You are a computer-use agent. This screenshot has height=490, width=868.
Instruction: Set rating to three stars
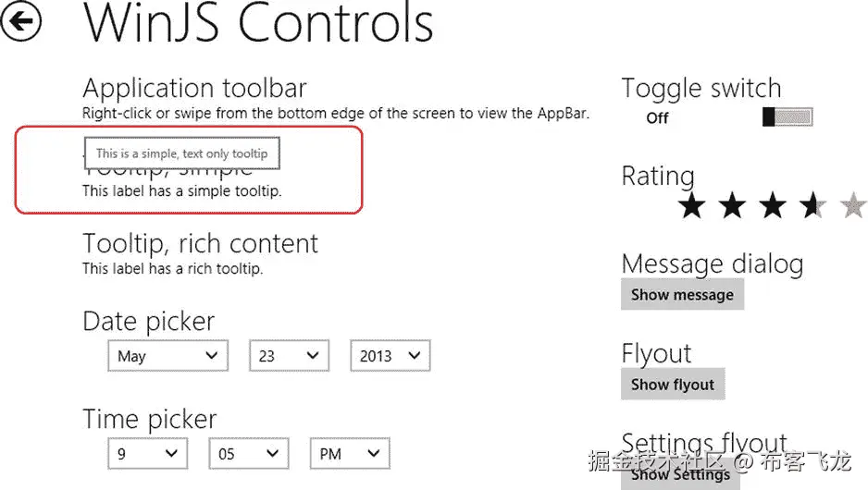[773, 205]
